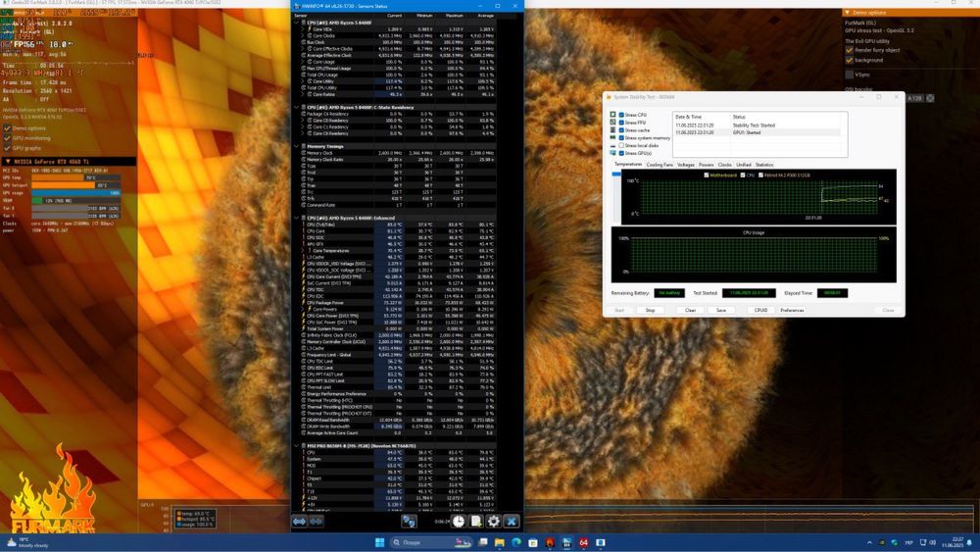This screenshot has height=552, width=980.
Task: Expand Core Clocks row in HWiNFO
Action: point(303,35)
